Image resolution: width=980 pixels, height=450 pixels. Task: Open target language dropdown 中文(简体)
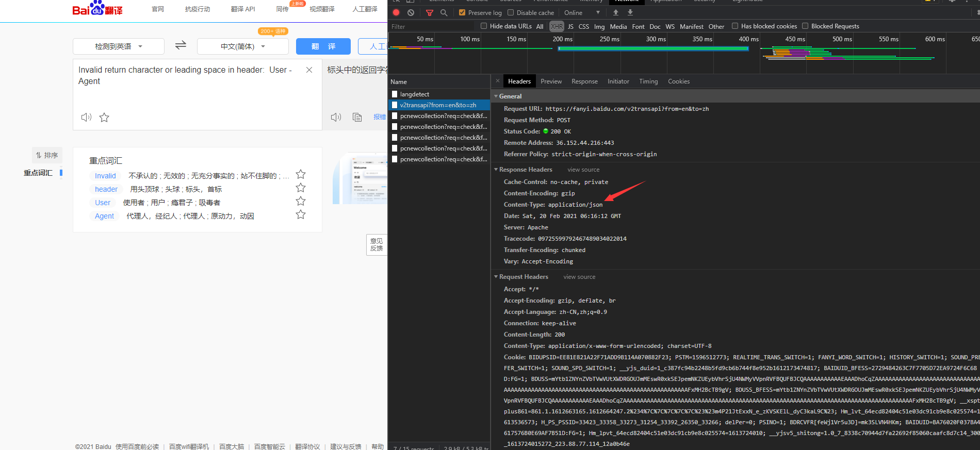(243, 46)
